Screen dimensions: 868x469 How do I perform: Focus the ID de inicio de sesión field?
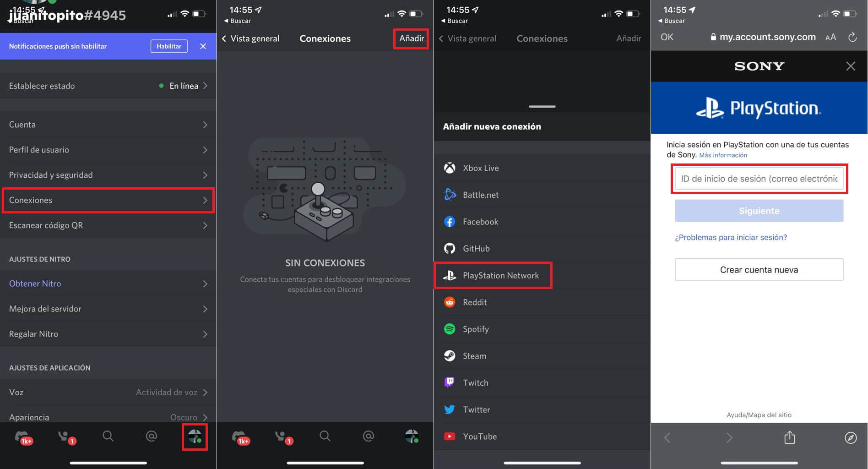click(x=759, y=179)
